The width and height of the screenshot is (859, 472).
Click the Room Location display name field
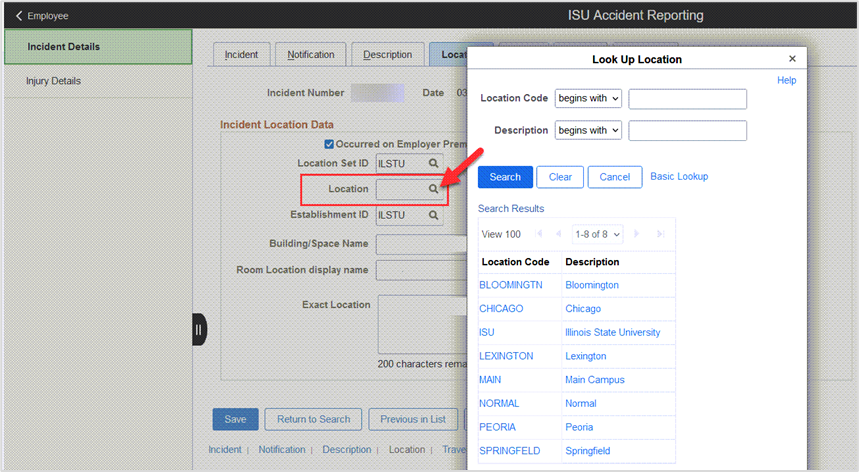coord(421,270)
